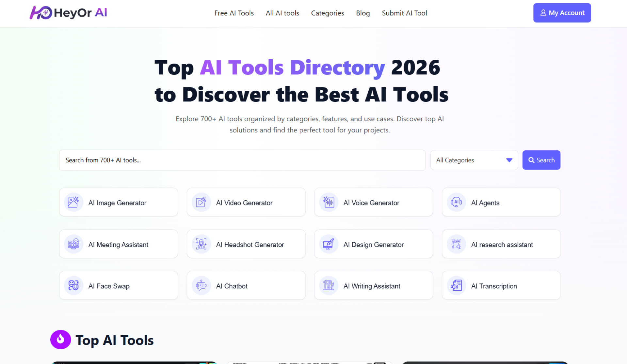The height and width of the screenshot is (364, 627).
Task: Open the Submit AI Tool link
Action: (404, 13)
